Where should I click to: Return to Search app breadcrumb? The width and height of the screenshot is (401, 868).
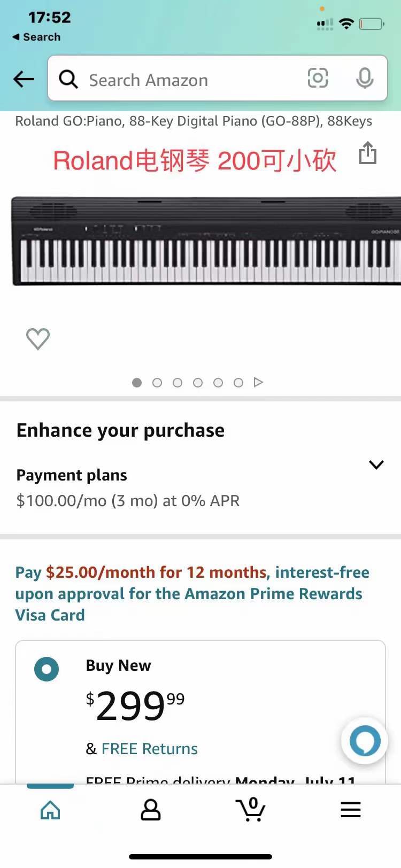click(x=36, y=37)
